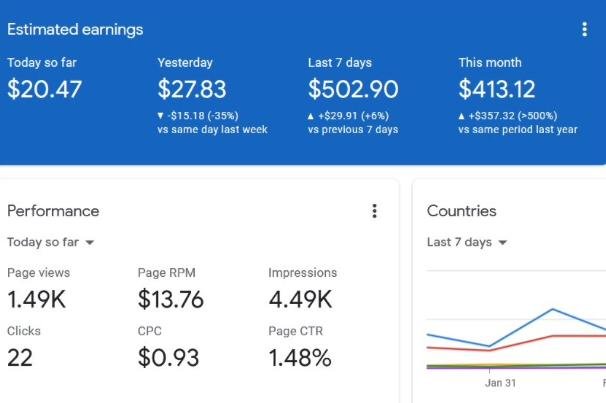Screen dimensions: 606x403
Task: Click the Countries card title
Action: coord(462,211)
